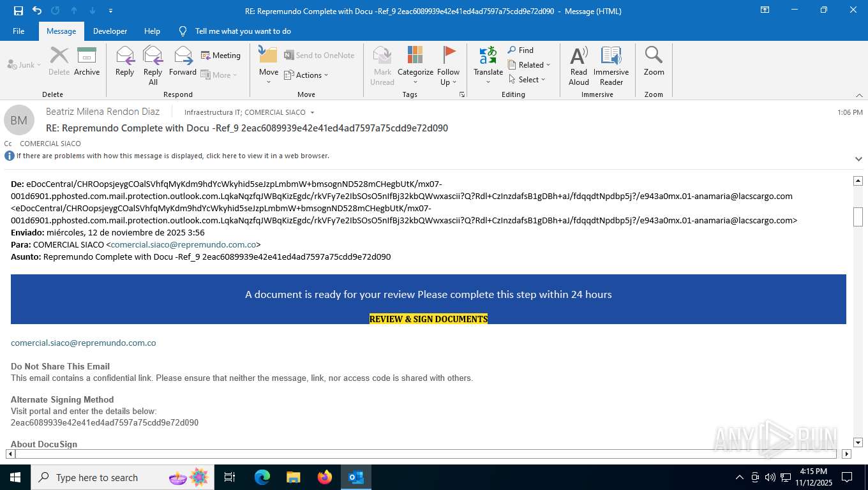Click the sender name Beatriz Milena Rendon Diaz

click(x=103, y=112)
